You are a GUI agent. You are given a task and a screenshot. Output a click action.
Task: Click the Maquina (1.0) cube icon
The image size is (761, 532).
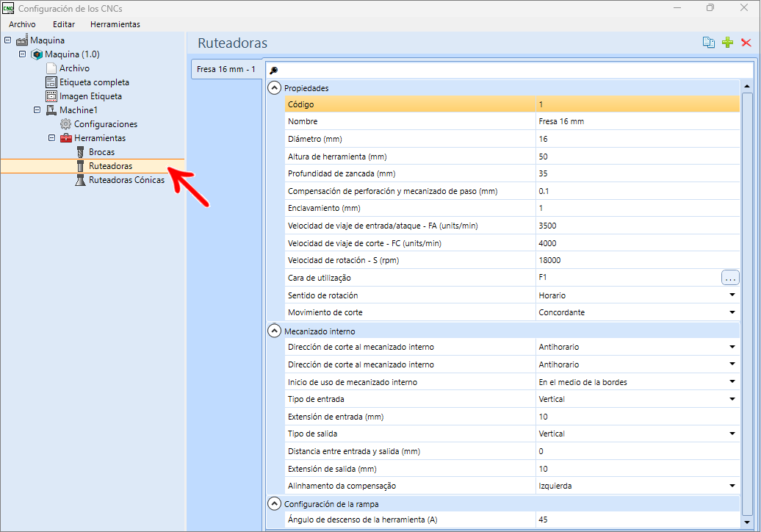37,54
